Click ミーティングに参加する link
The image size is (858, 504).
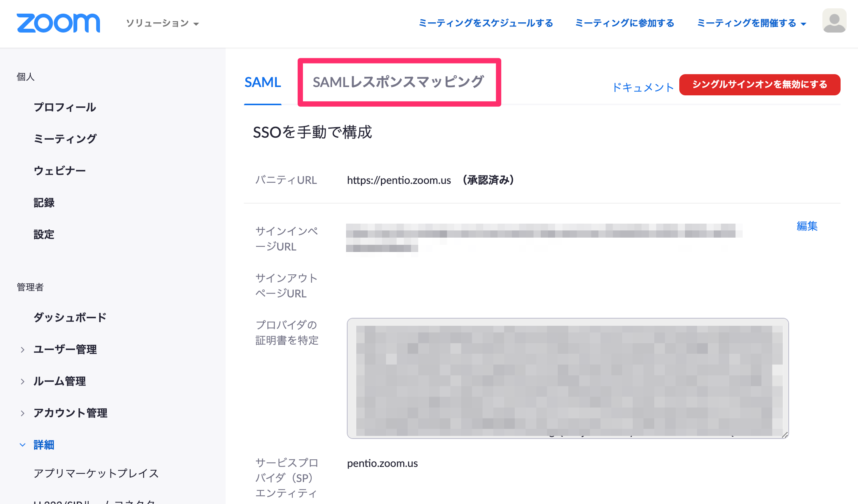tap(625, 23)
